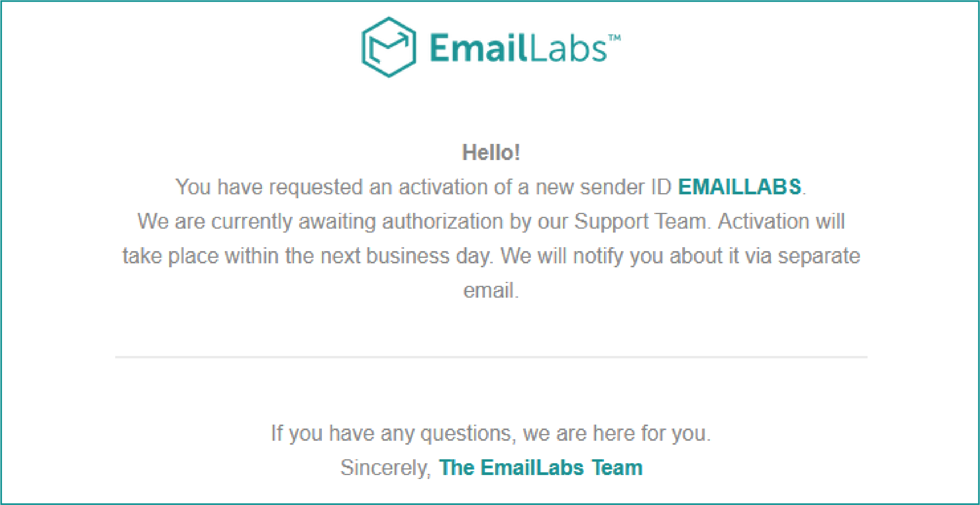980x505 pixels.
Task: Open the EMAILLABS sender ID link
Action: click(x=739, y=187)
